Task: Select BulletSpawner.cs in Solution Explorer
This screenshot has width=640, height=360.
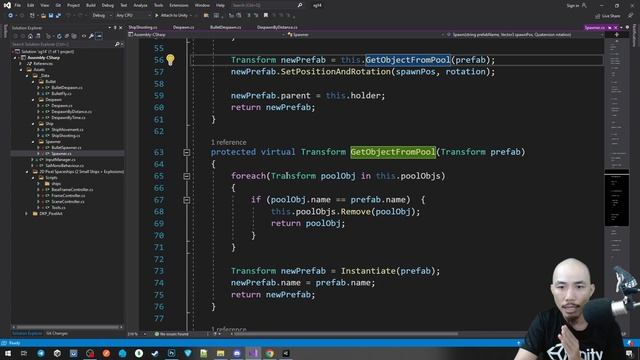Action: (66, 148)
